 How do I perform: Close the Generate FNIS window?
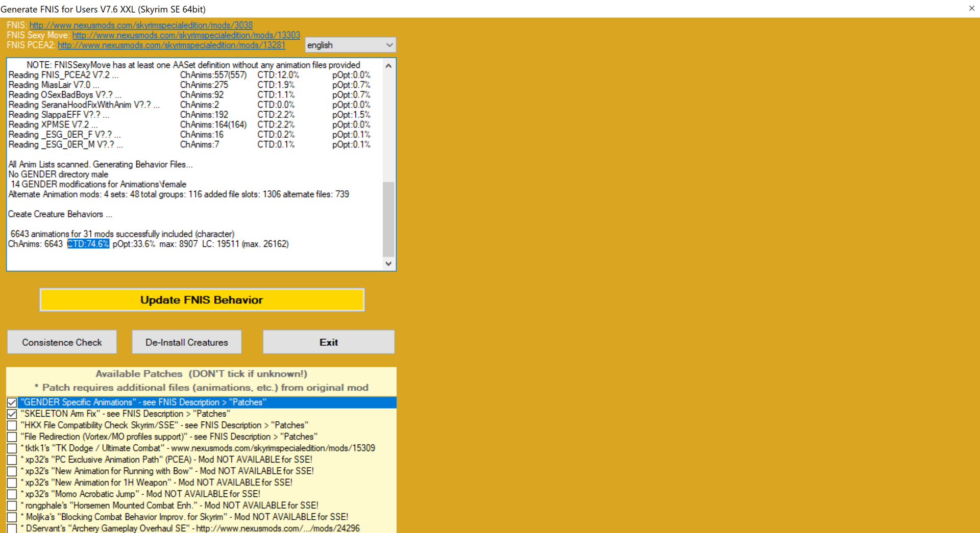click(971, 8)
